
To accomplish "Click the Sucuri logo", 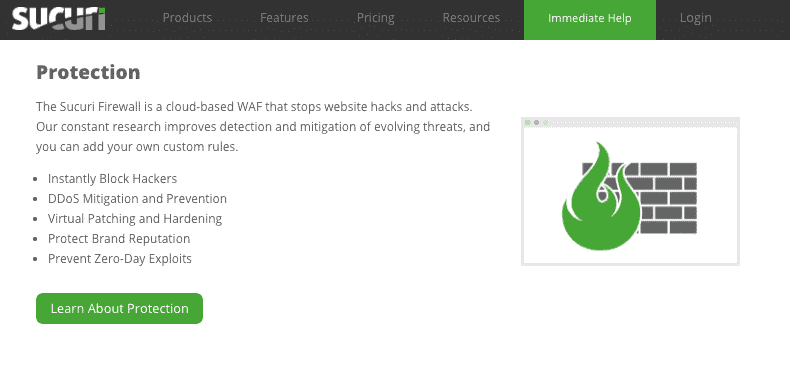I will click(58, 19).
